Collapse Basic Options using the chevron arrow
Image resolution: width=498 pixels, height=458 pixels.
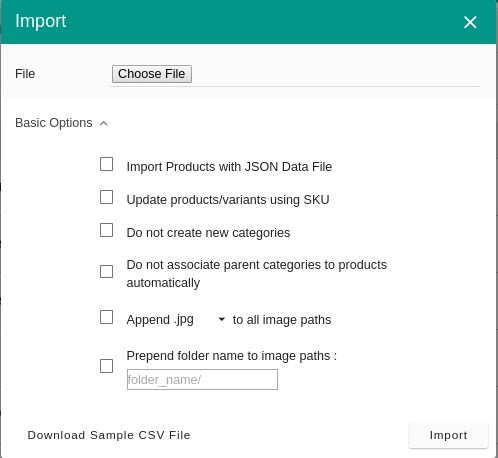click(x=104, y=123)
